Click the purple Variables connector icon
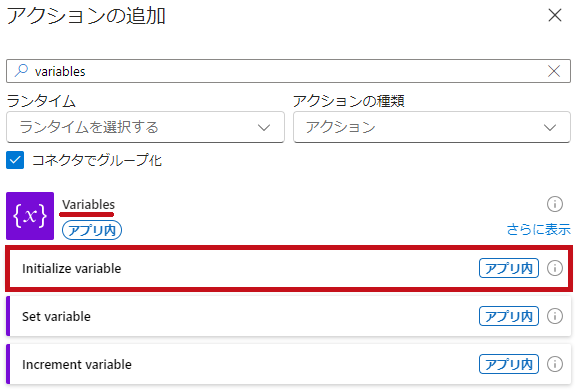 click(x=30, y=216)
